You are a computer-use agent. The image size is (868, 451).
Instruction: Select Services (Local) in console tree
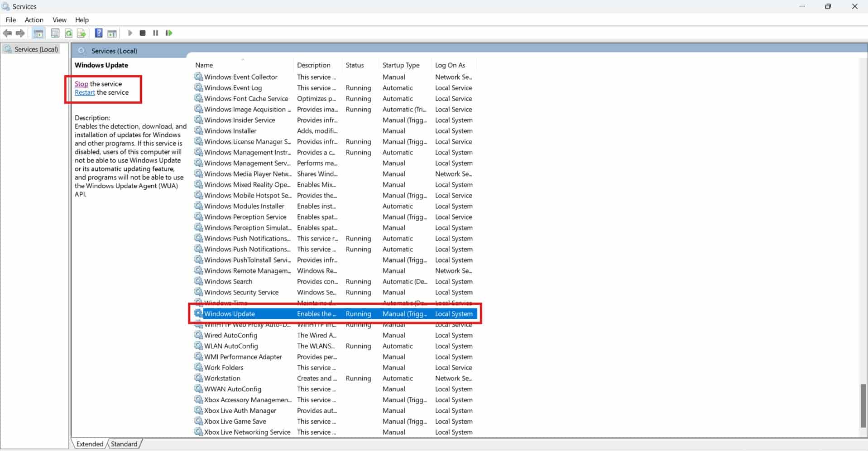pos(36,49)
